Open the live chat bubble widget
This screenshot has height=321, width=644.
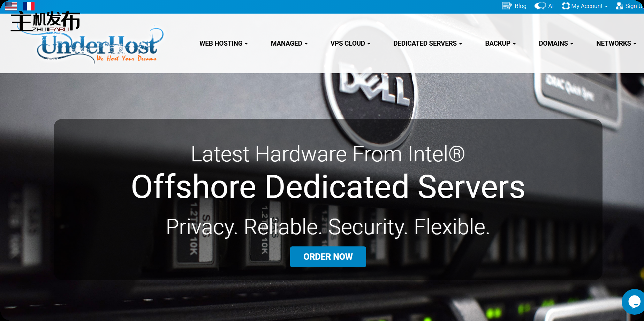pos(634,302)
